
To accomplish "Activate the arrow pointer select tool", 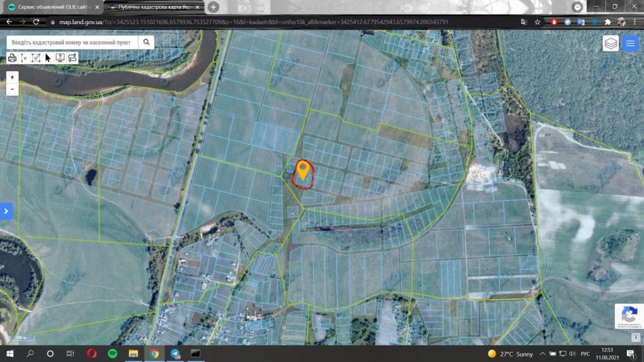I will point(48,58).
